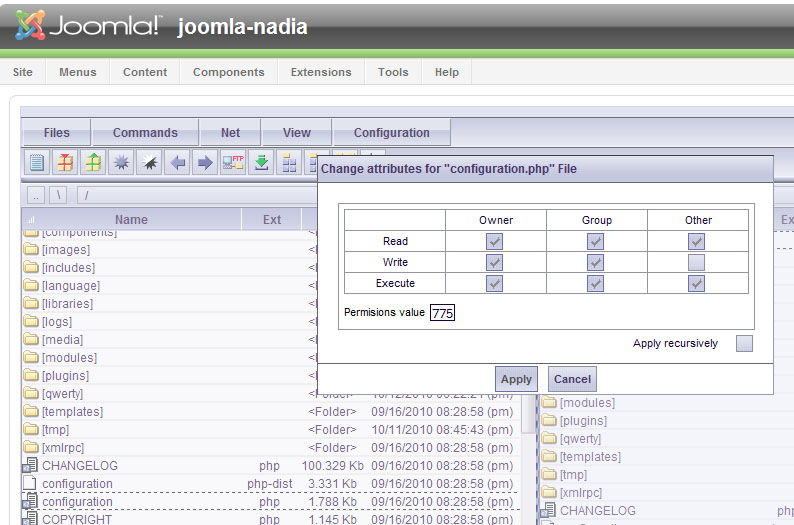Select the COPYRIGHT php file row
Viewport: 794px width, 525px height.
(x=271, y=519)
